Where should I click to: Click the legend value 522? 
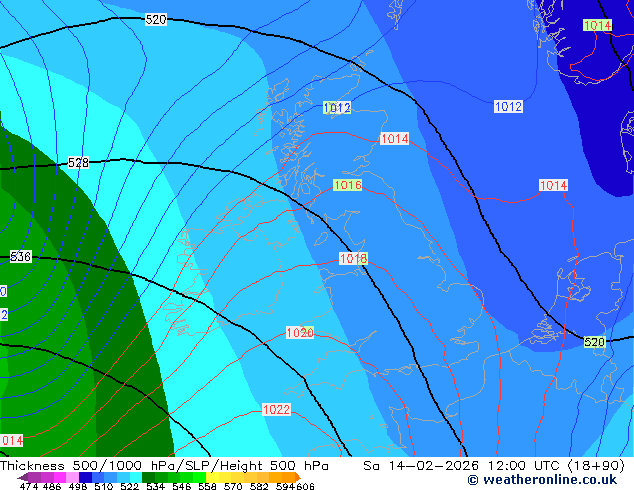(129, 486)
